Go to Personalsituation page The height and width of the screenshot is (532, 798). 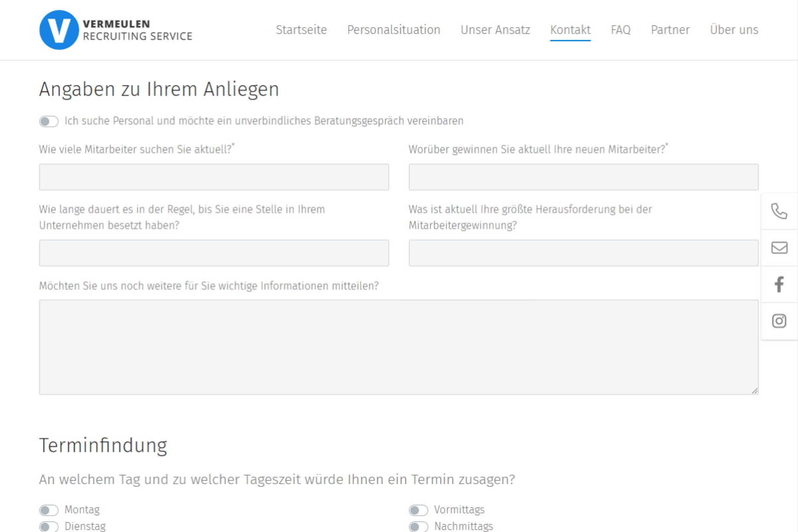click(x=394, y=30)
